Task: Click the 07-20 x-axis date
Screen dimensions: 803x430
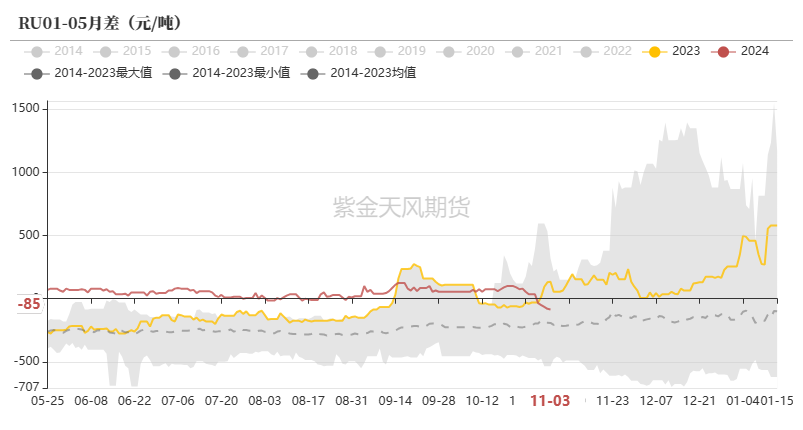Action: click(221, 401)
